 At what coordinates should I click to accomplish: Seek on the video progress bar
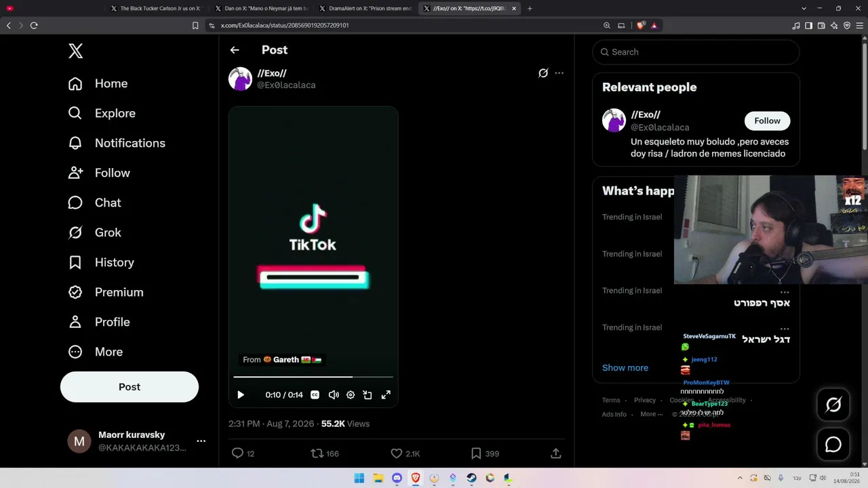click(x=313, y=376)
